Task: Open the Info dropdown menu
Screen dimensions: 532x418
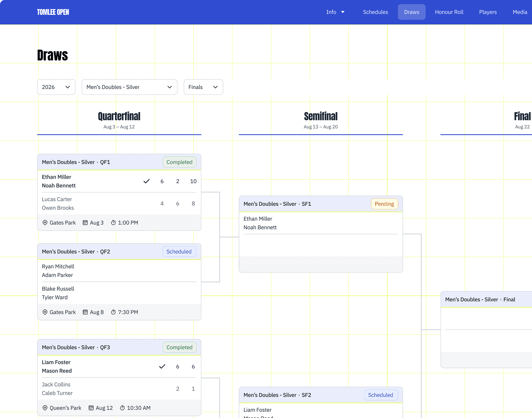Action: (x=335, y=12)
